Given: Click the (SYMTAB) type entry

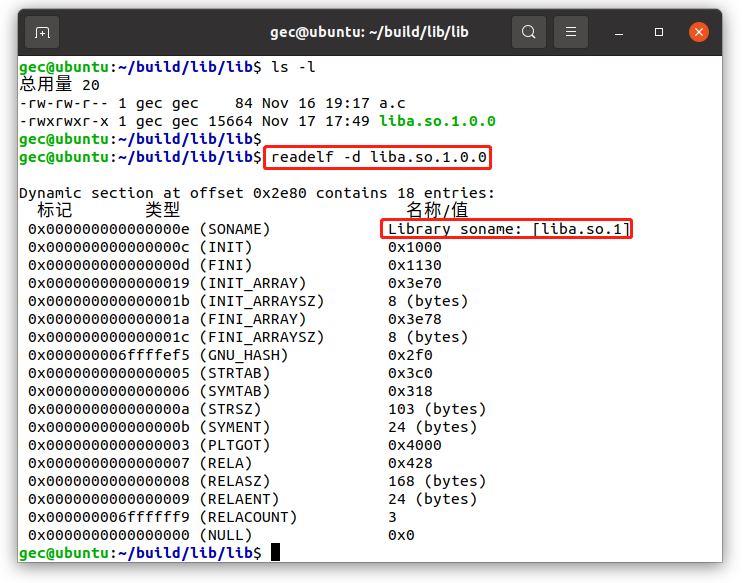Looking at the screenshot, I should tap(235, 391).
